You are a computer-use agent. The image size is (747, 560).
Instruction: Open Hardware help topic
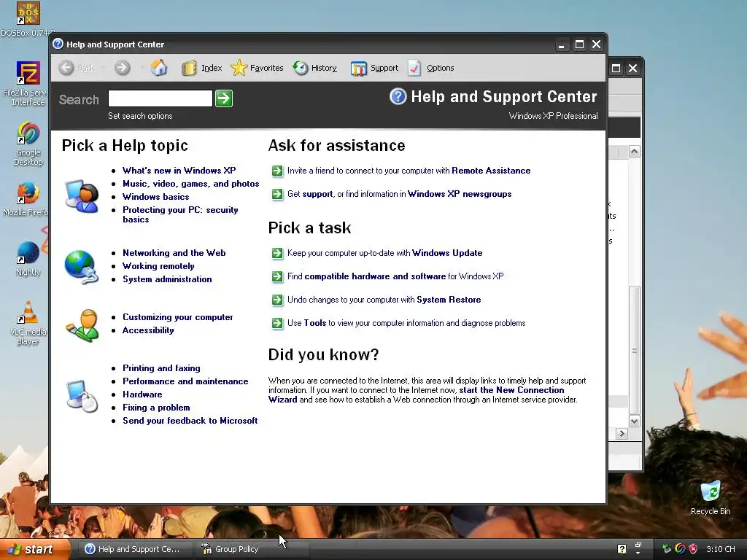pos(142,394)
